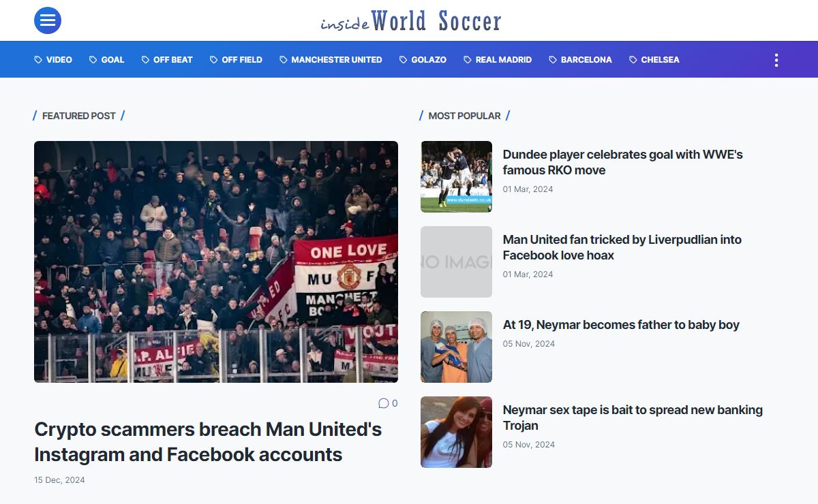Open Neymar banking Trojan article headline
818x504 pixels.
(633, 418)
